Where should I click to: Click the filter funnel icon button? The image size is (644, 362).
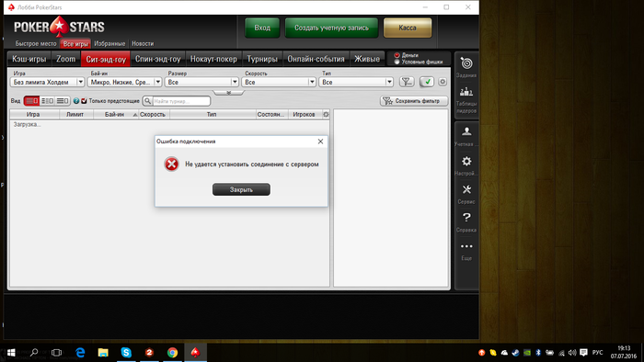tap(407, 82)
